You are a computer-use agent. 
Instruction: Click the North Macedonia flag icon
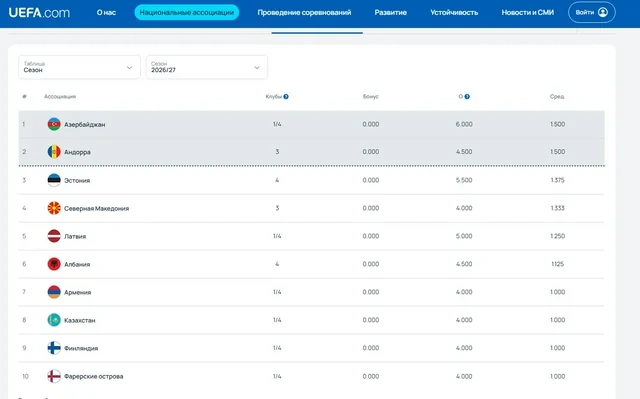click(x=54, y=208)
